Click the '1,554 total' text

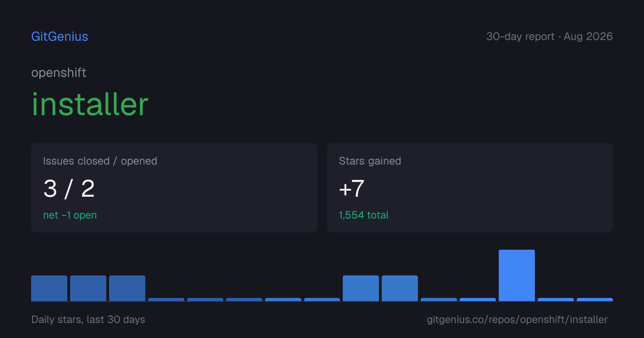tap(364, 215)
